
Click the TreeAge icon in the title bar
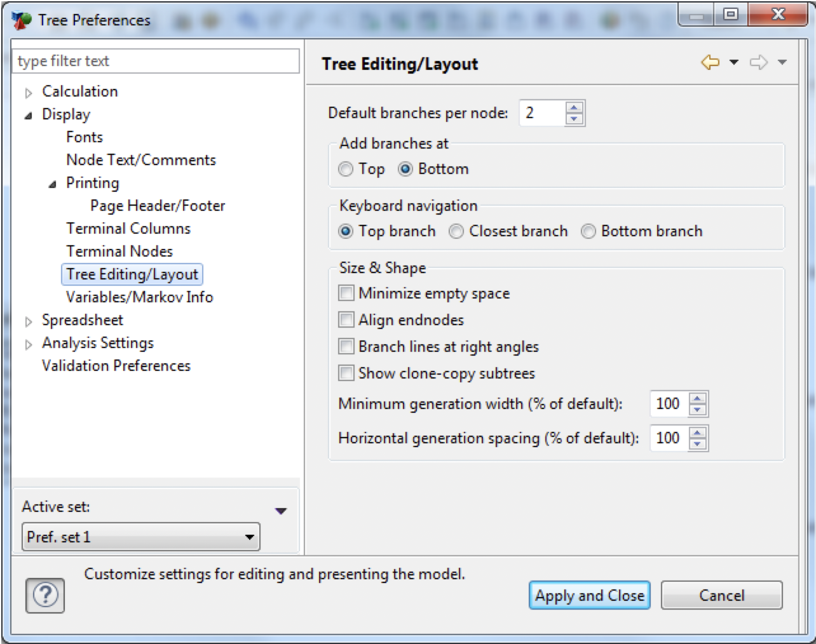coord(21,19)
